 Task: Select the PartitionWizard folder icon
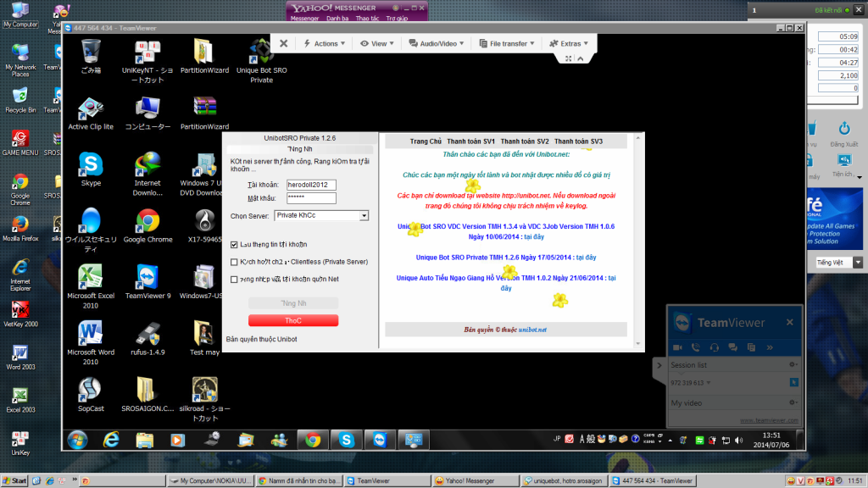tap(204, 55)
